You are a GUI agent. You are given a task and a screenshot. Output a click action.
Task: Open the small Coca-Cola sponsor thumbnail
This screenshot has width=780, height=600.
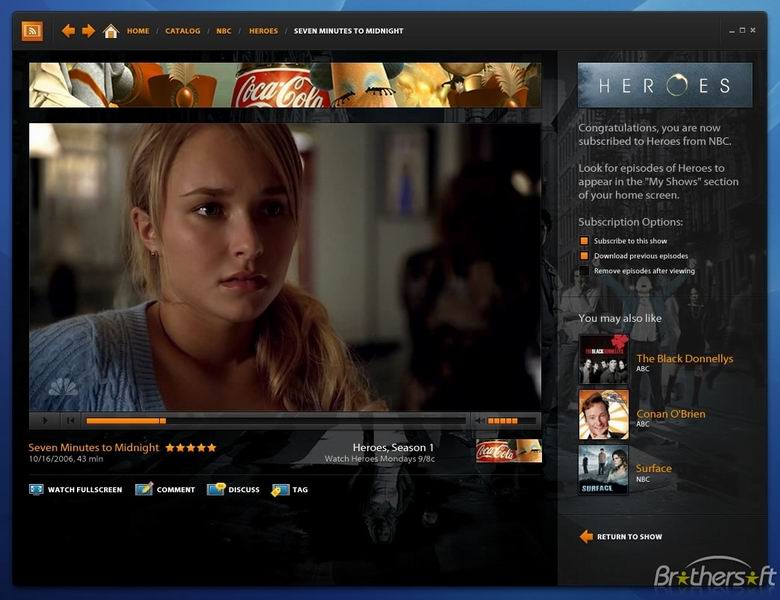coord(508,451)
